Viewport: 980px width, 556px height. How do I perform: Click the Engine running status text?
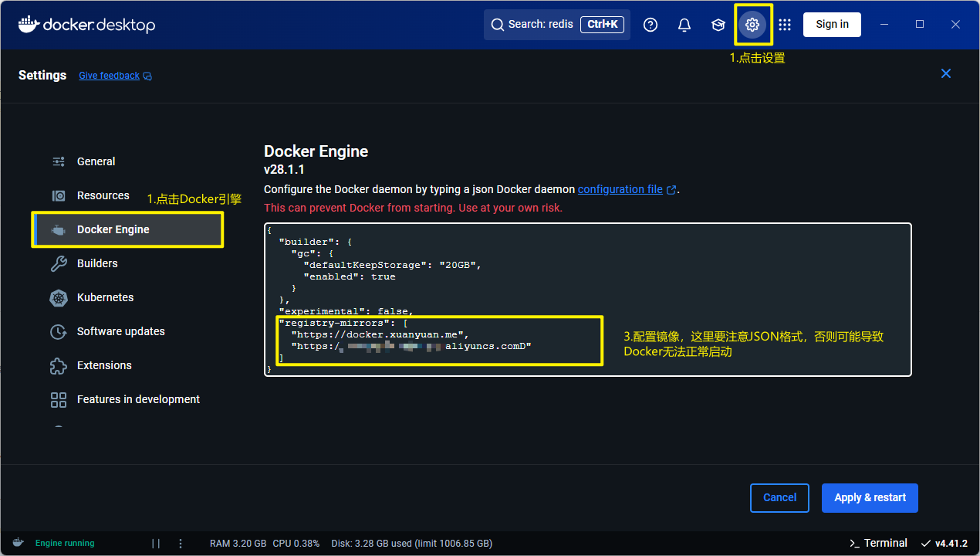tap(65, 544)
